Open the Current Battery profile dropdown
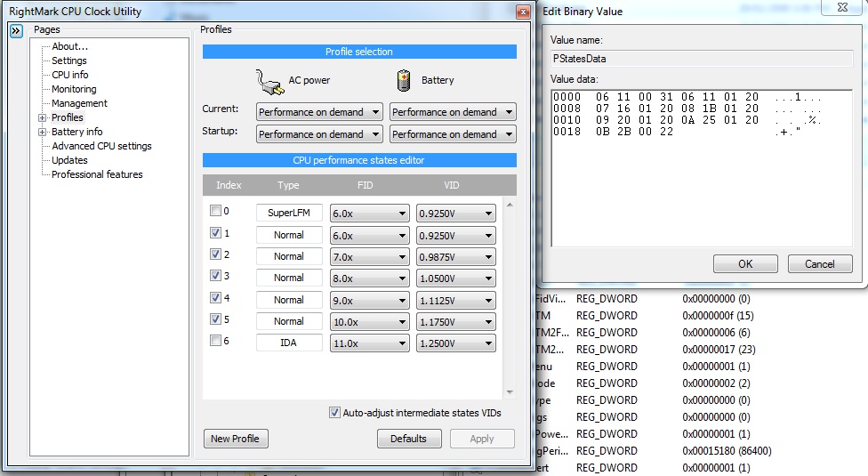 [x=453, y=112]
